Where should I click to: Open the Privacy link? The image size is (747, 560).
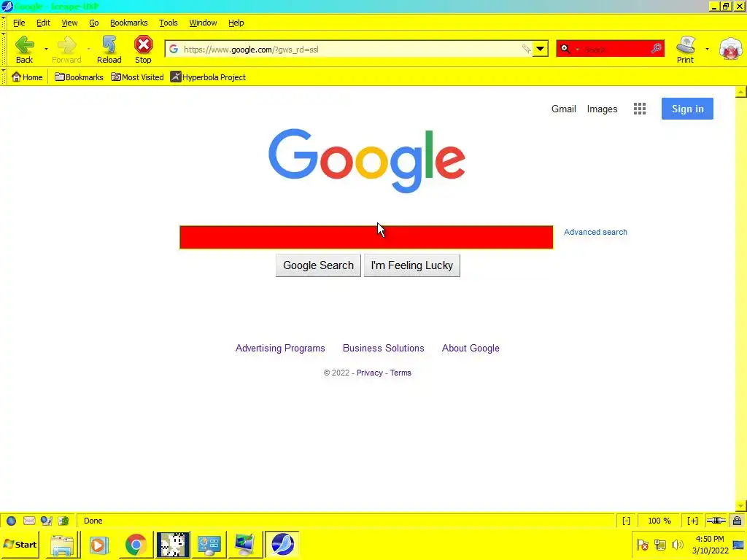(370, 373)
